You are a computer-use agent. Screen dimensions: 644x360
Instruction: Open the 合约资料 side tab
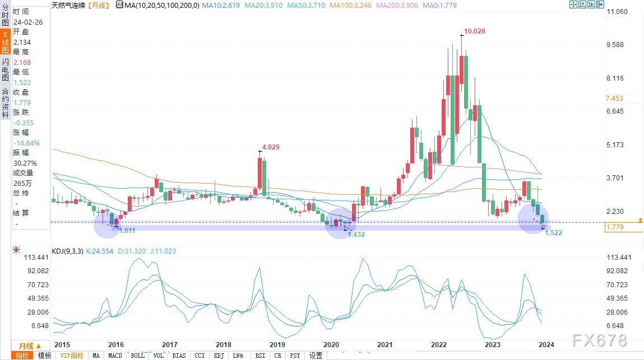(x=5, y=102)
